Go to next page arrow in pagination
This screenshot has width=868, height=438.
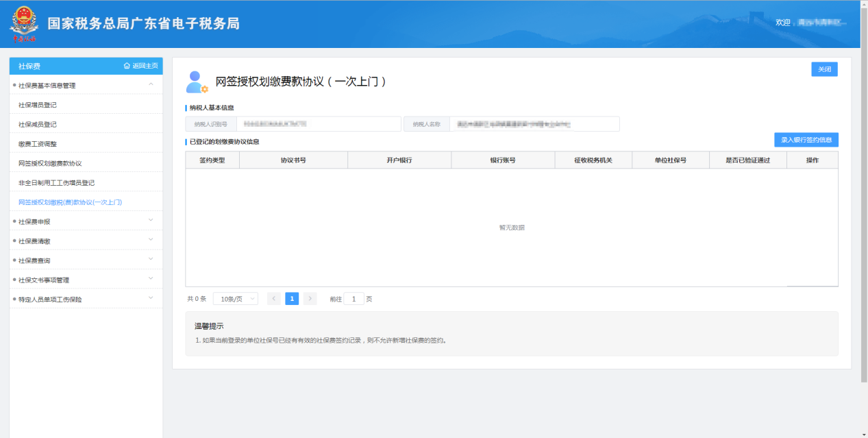[x=310, y=299]
